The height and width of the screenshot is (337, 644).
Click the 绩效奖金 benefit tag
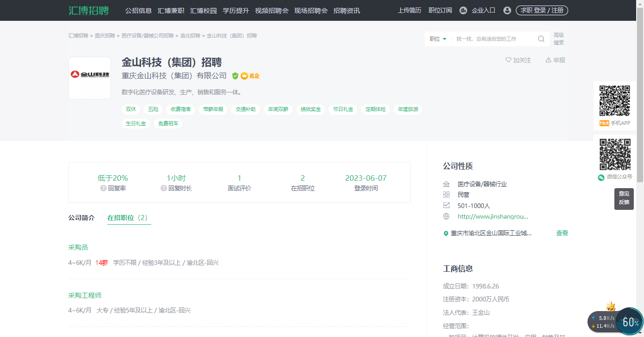[x=310, y=110]
